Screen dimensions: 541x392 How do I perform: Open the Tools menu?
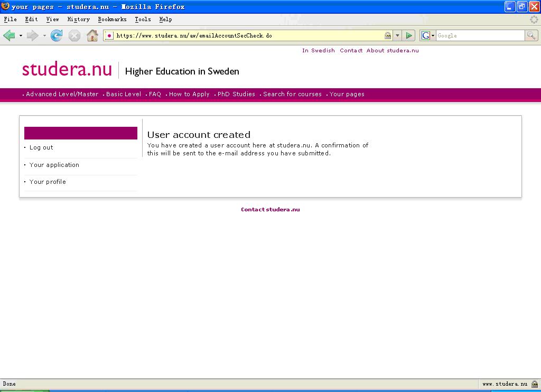[143, 20]
